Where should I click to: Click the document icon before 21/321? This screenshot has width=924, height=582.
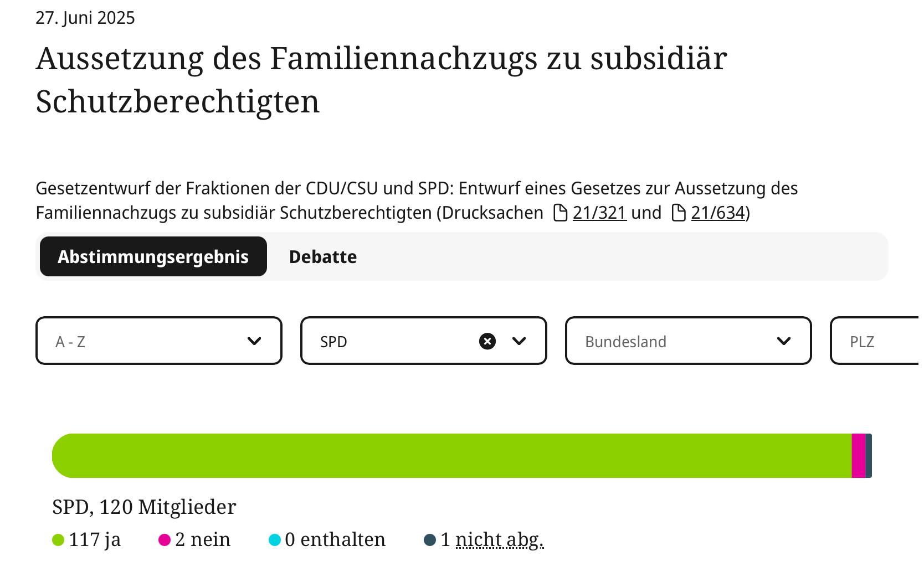(561, 213)
